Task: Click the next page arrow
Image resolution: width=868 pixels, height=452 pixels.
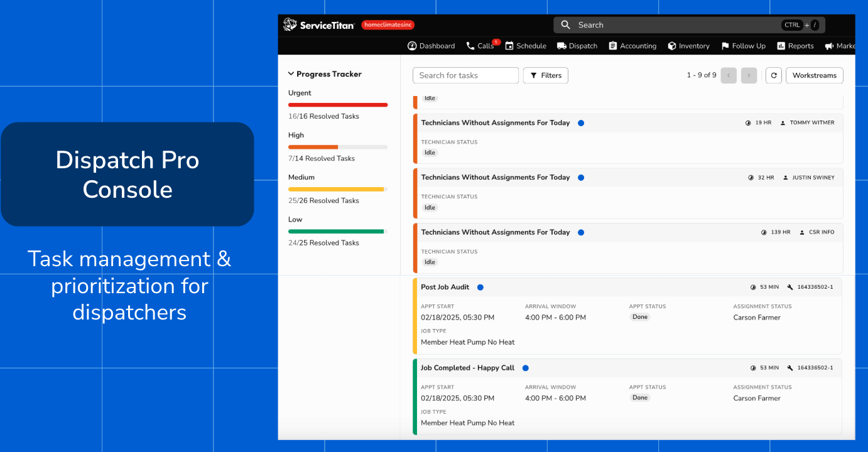Action: click(749, 75)
